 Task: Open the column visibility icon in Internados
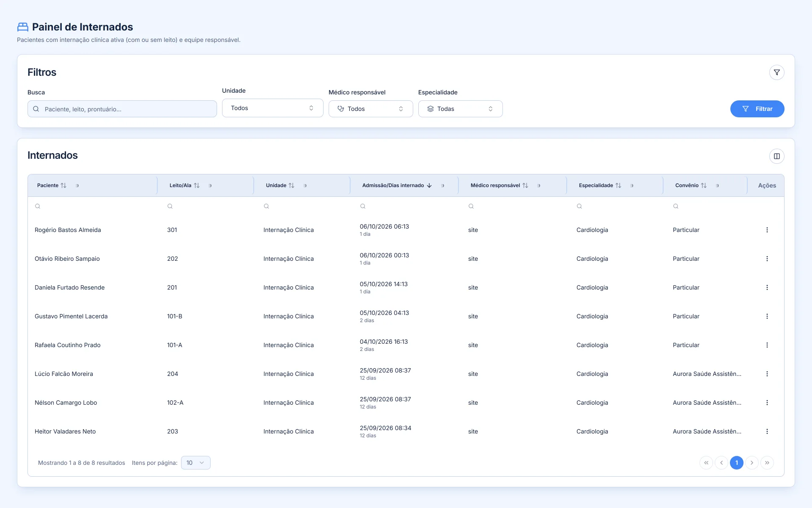[776, 156]
